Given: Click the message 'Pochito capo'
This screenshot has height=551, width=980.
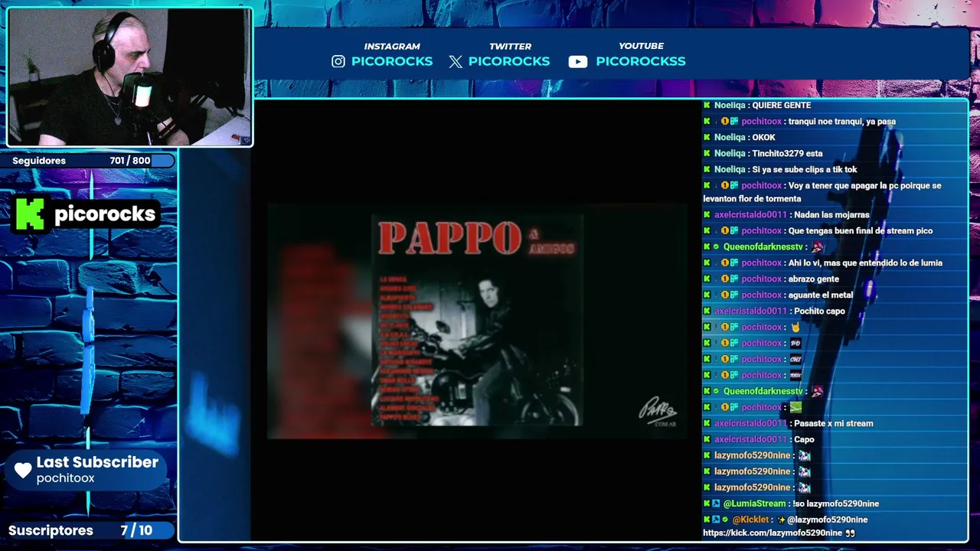Looking at the screenshot, I should [819, 311].
